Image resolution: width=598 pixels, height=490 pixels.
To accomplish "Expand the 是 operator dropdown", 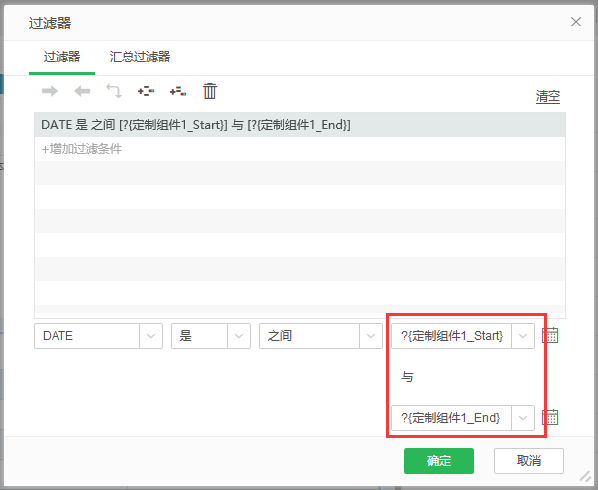I will 239,336.
